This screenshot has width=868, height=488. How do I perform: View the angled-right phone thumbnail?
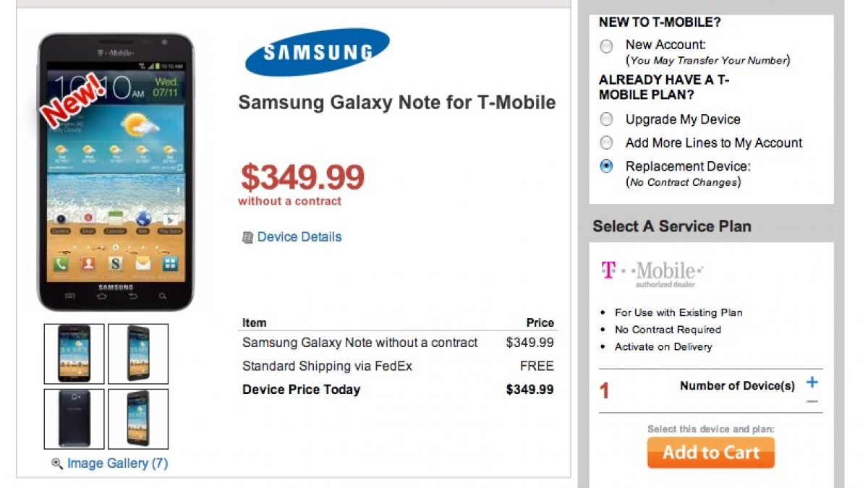pyautogui.click(x=138, y=419)
